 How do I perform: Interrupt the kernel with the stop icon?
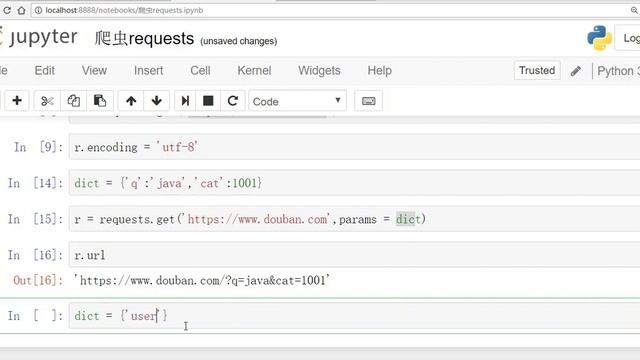(208, 101)
